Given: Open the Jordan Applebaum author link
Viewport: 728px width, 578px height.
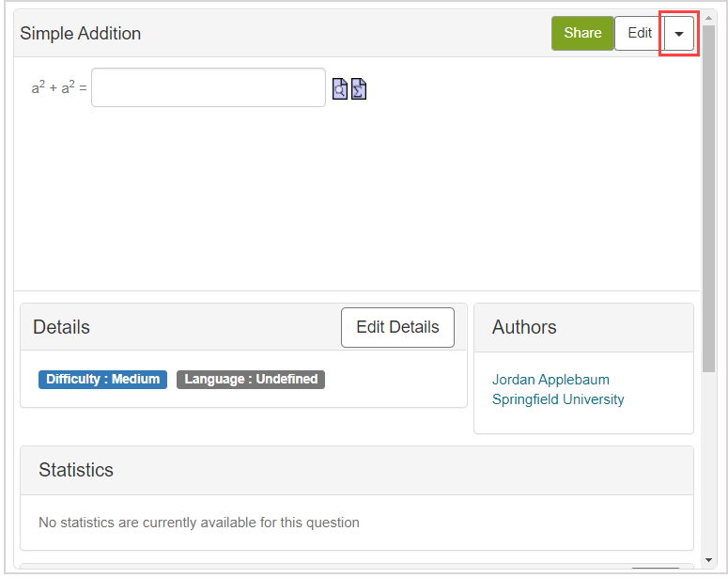Looking at the screenshot, I should [550, 380].
